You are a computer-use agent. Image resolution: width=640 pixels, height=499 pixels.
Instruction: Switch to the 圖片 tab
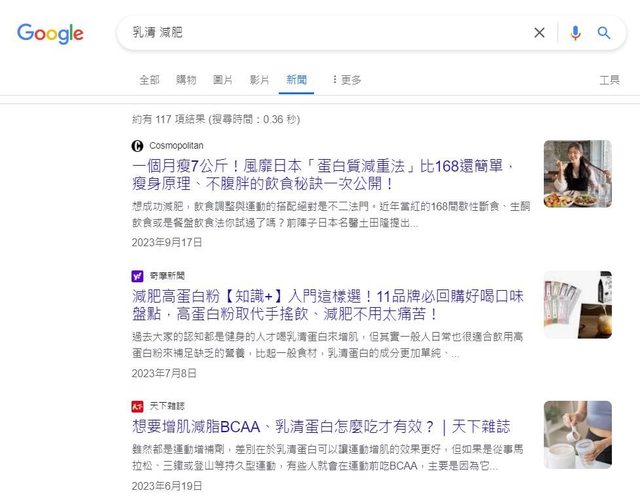coord(223,79)
